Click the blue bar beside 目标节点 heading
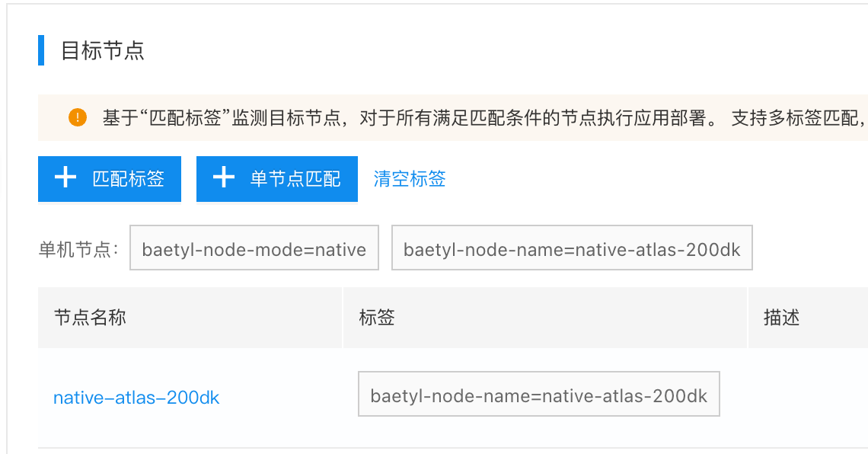 point(41,50)
